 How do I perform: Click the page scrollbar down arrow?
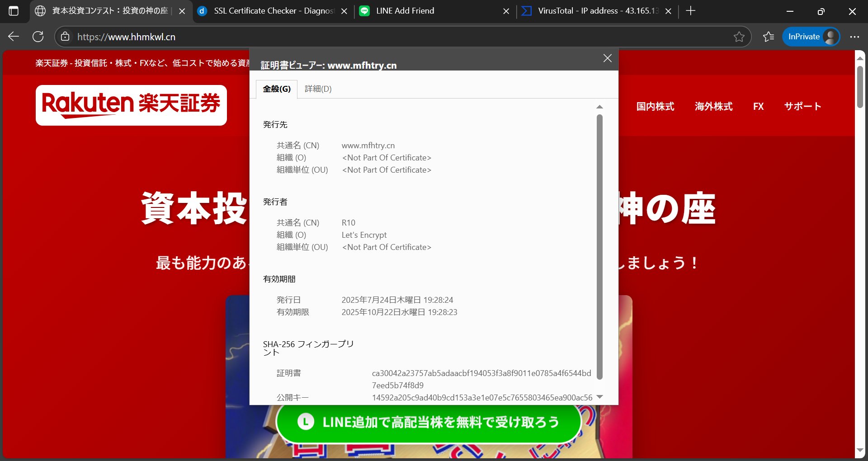click(x=860, y=451)
